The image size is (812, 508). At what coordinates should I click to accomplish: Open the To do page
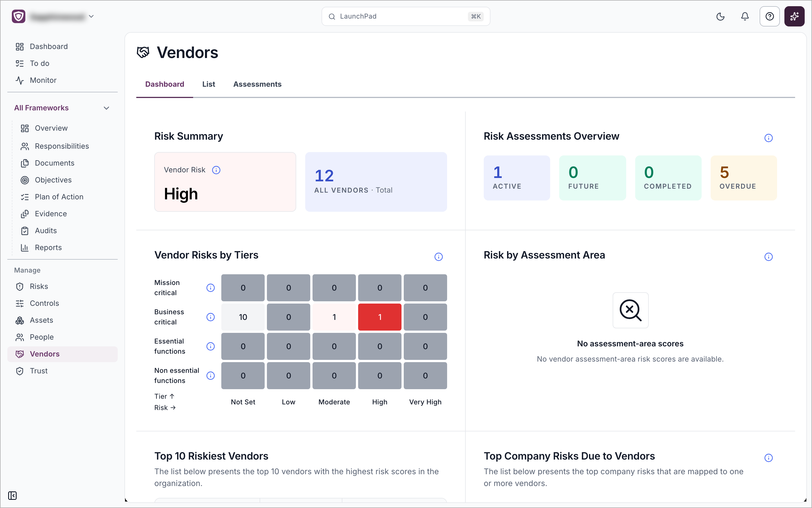(63, 63)
